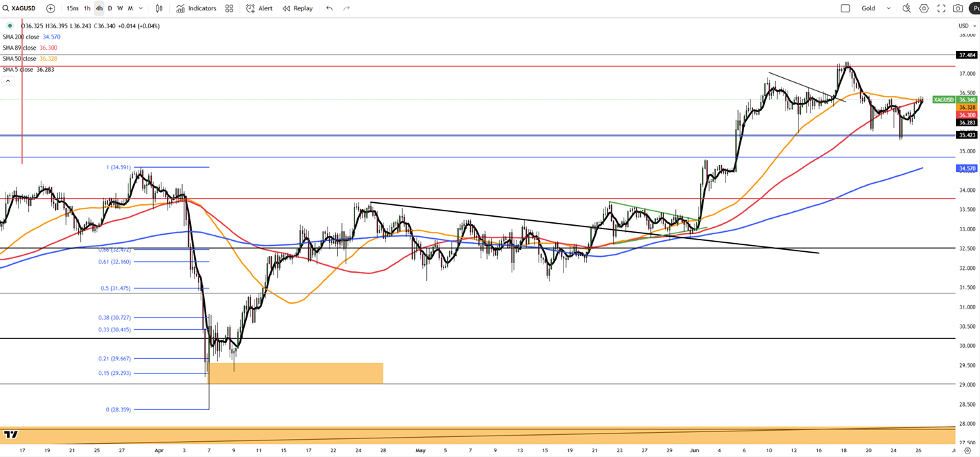The height and width of the screenshot is (457, 980).
Task: Open chart settings hexagon icon
Action: coord(924,8)
